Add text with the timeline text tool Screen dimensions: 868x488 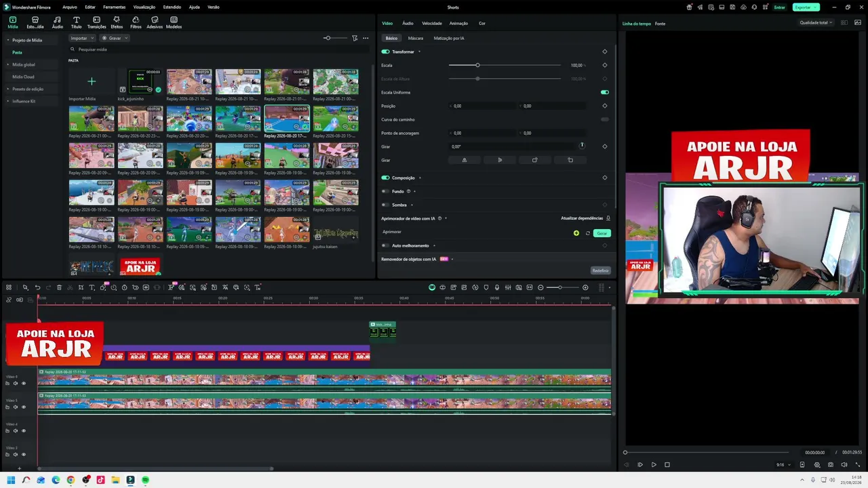pyautogui.click(x=92, y=287)
